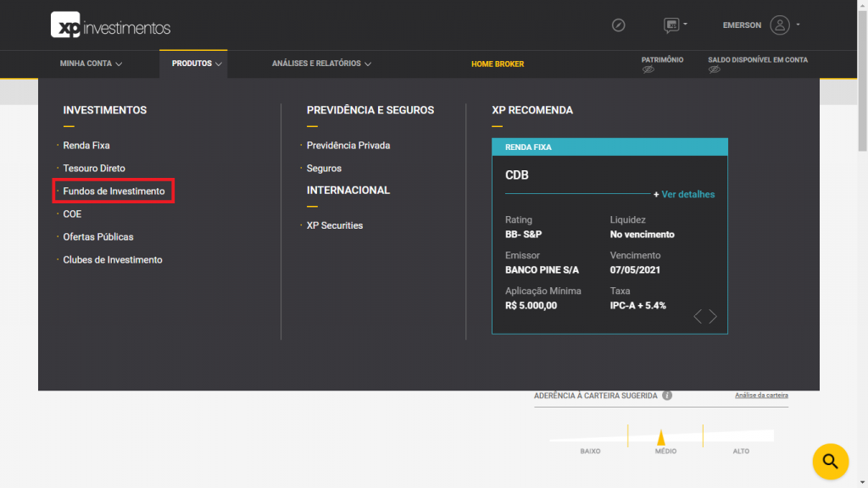Click the Renda Fixa card header
868x488 pixels.
click(609, 147)
